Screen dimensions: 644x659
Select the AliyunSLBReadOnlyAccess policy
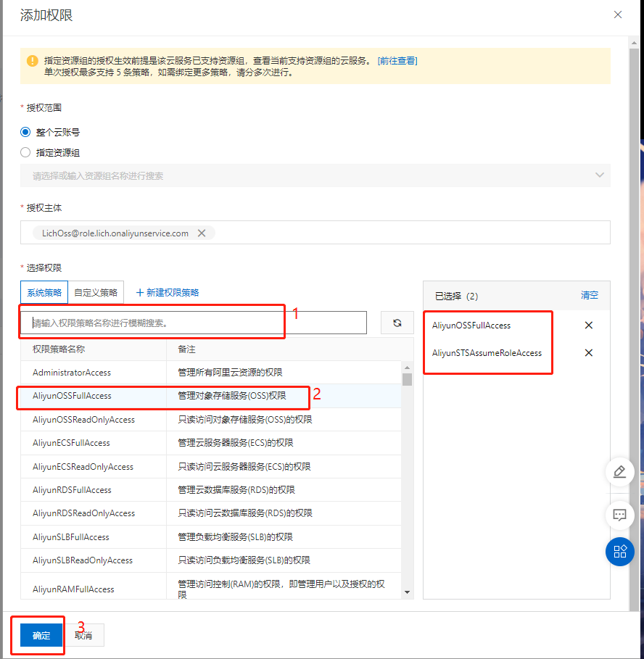[210, 560]
